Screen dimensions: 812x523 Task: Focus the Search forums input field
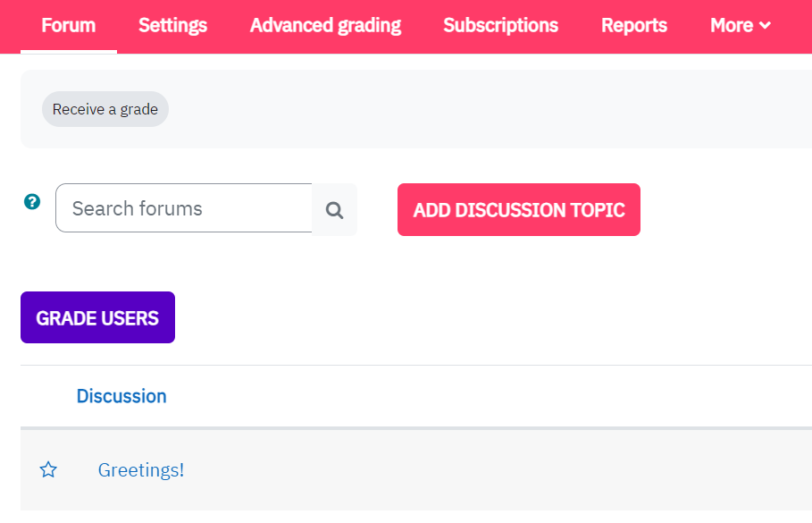click(x=184, y=207)
